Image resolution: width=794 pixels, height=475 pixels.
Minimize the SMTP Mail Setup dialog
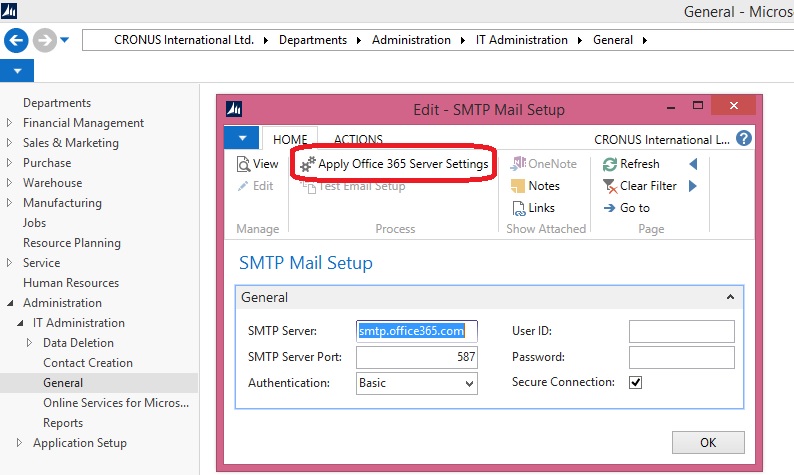[671, 107]
